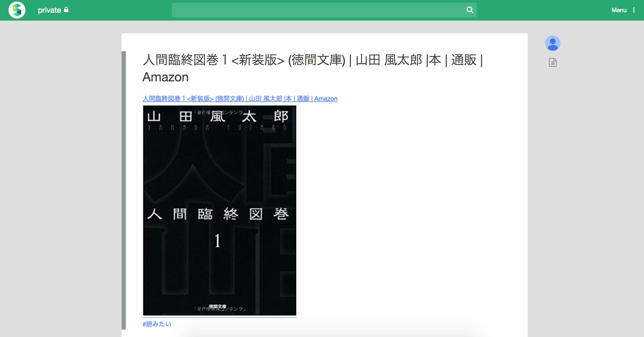This screenshot has width=644, height=337.
Task: Click the 山田風太郎 author name on cover
Action: [x=217, y=116]
